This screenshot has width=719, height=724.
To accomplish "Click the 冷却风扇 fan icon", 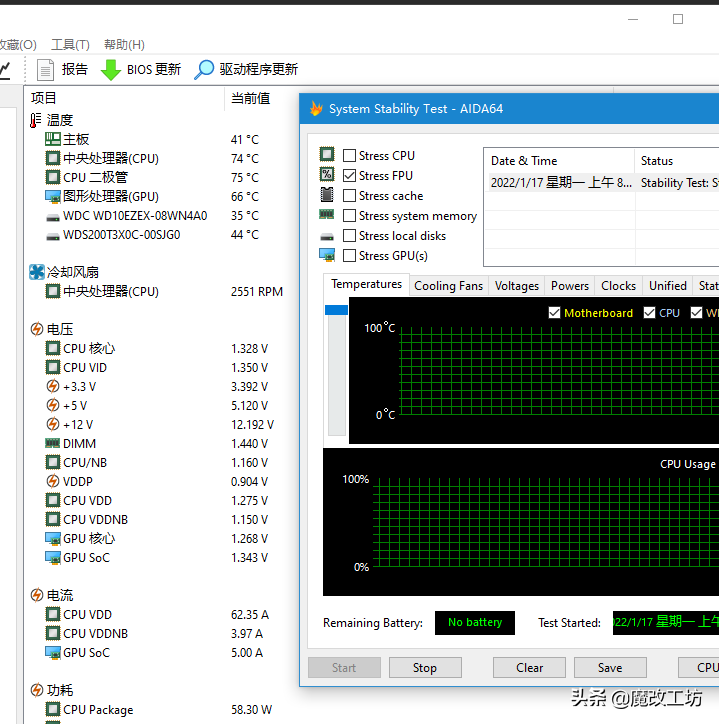I will [x=36, y=272].
